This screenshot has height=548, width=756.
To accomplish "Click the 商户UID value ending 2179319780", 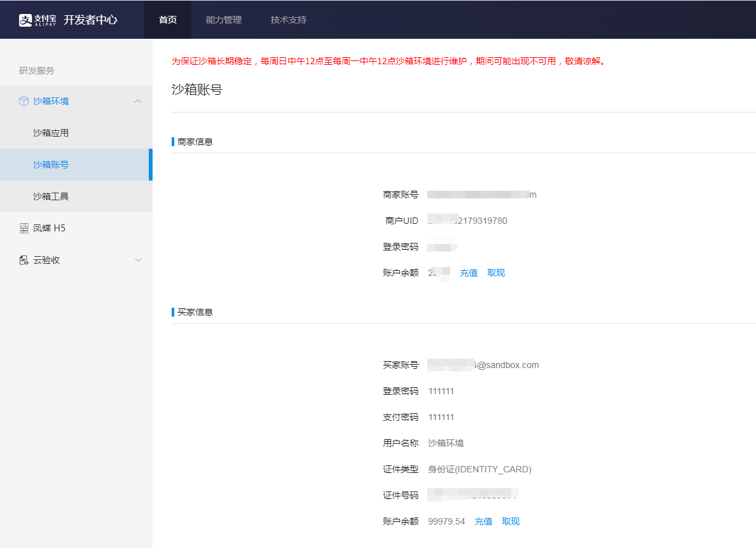I will pos(468,221).
